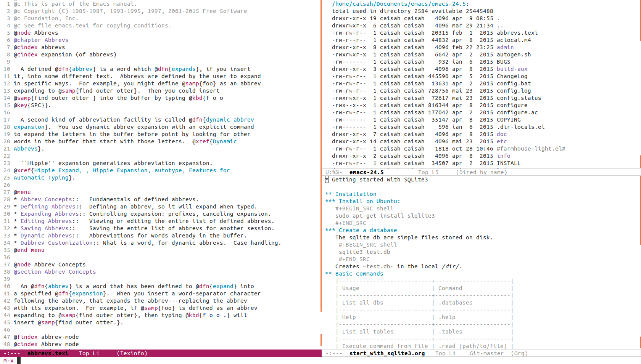Fold the '** Basic commands' heading

point(354,274)
